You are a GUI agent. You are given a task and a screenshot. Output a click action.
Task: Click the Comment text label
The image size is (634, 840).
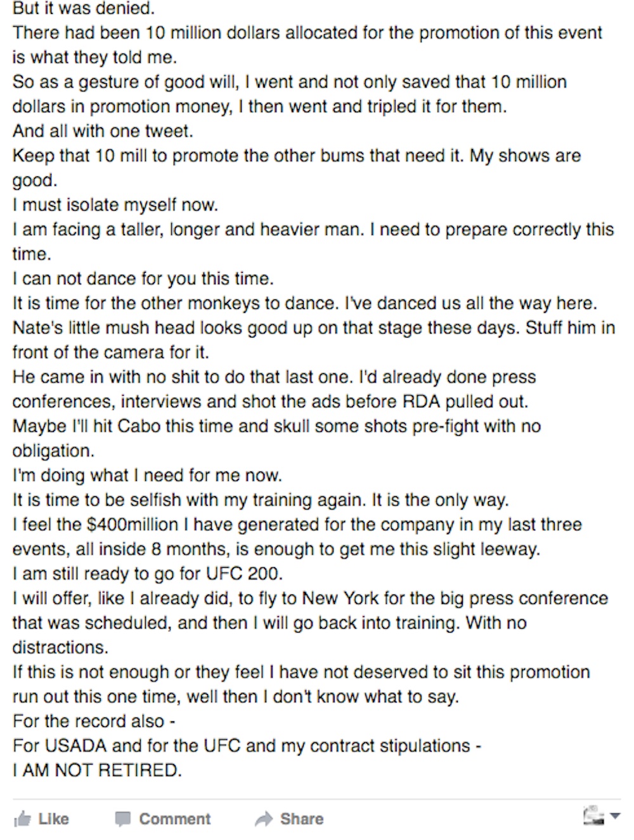(175, 819)
